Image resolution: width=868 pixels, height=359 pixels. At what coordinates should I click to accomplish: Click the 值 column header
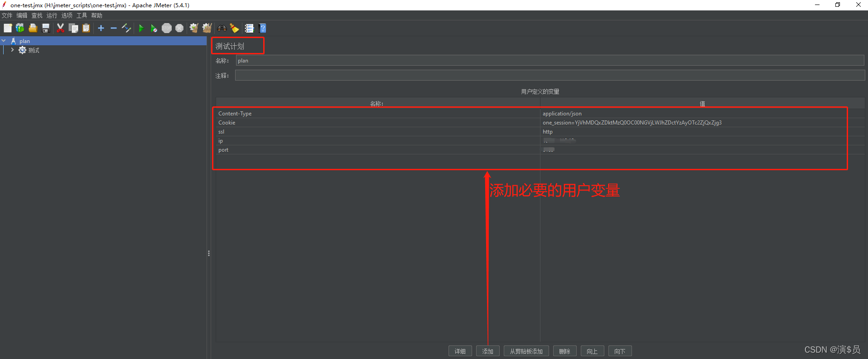pyautogui.click(x=703, y=103)
